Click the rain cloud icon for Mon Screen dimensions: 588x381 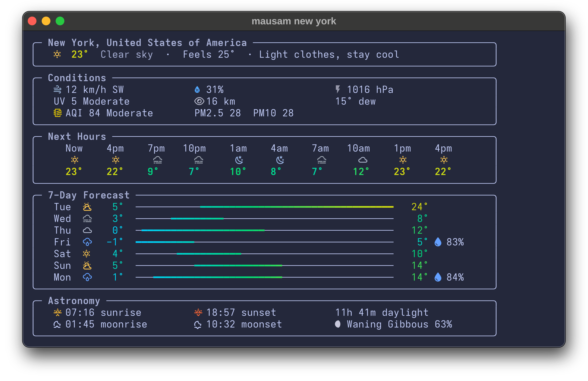coord(87,277)
